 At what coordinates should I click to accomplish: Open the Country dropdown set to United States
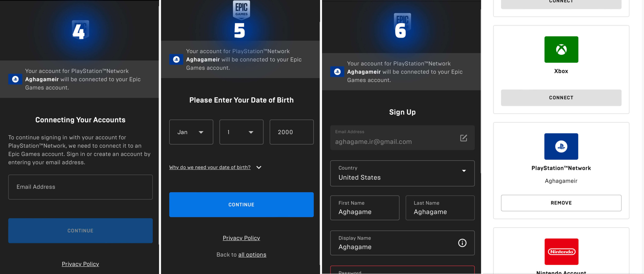point(402,173)
